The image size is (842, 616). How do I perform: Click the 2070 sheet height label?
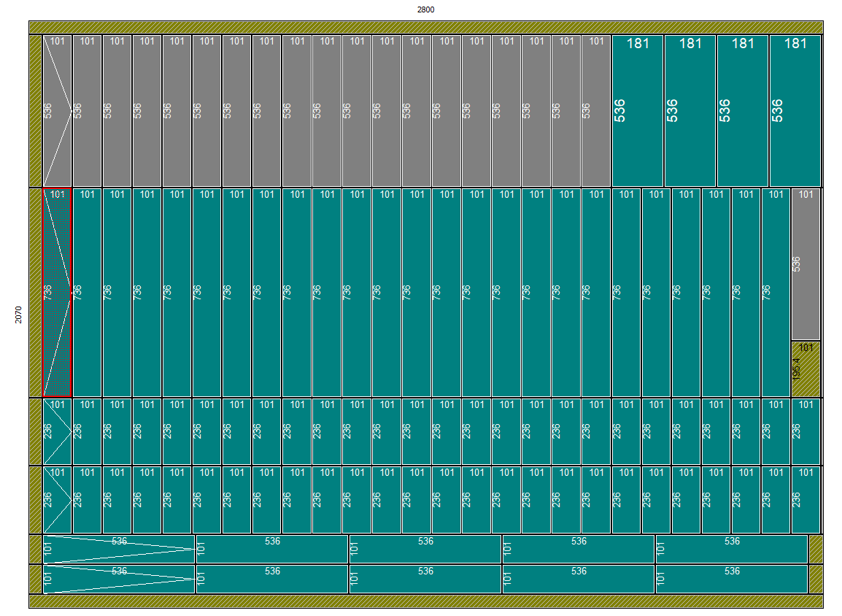[x=19, y=315]
